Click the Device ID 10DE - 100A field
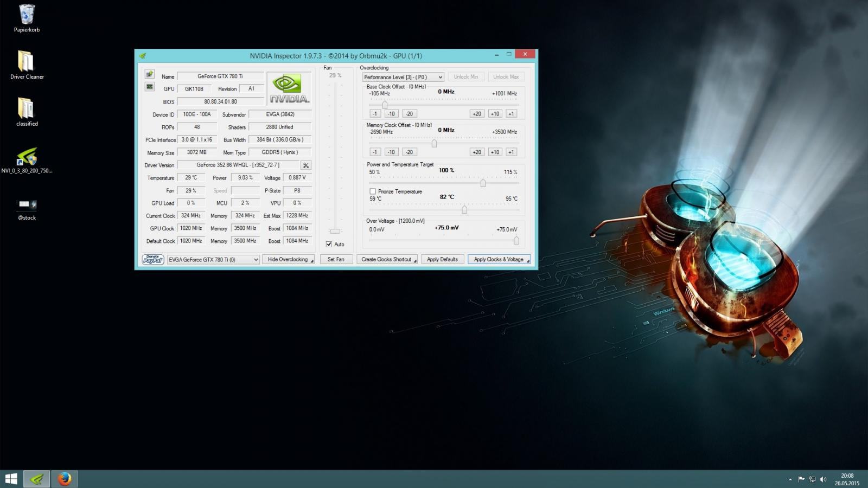This screenshot has height=488, width=868. tap(197, 114)
